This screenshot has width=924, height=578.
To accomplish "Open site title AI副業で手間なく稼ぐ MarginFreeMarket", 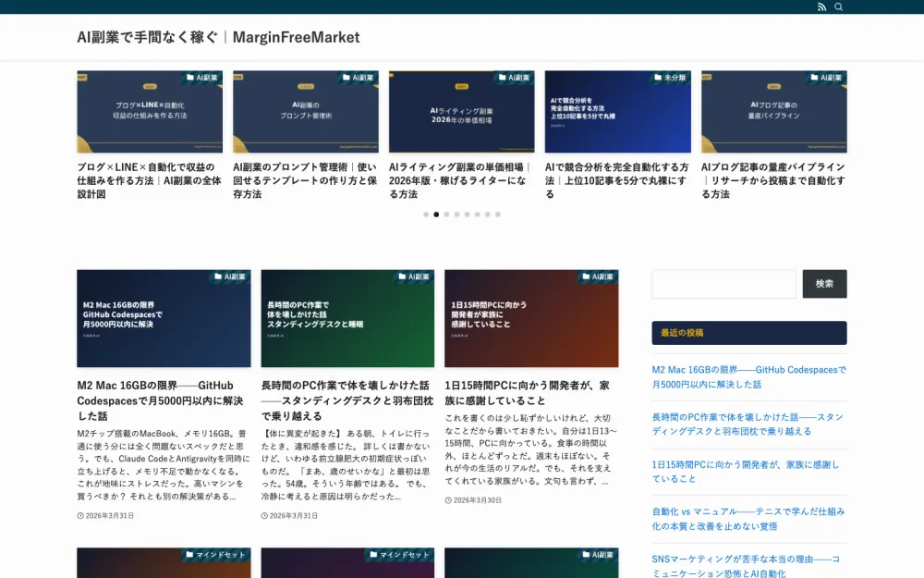I will point(218,37).
